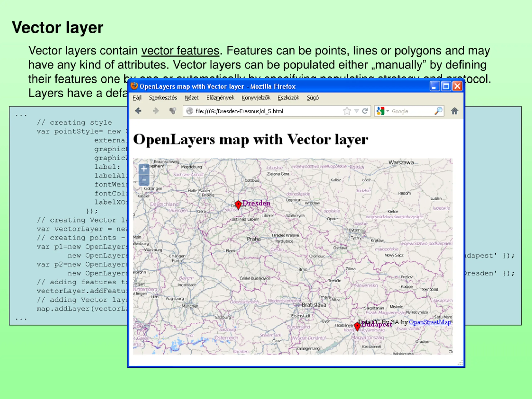Click the Kraków label on map
The image size is (532, 399).
click(x=377, y=240)
